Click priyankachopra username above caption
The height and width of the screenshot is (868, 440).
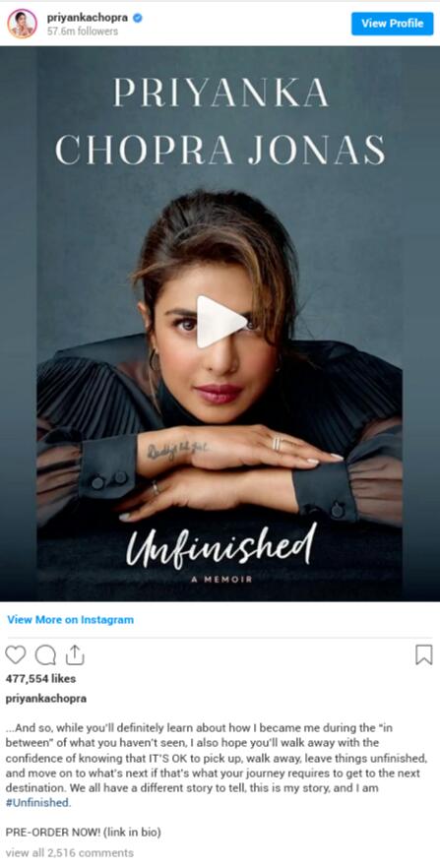(x=46, y=699)
